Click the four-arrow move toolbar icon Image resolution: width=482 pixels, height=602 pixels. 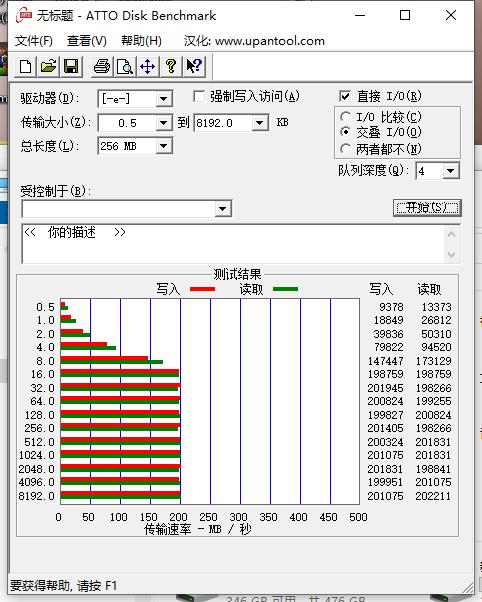click(148, 66)
